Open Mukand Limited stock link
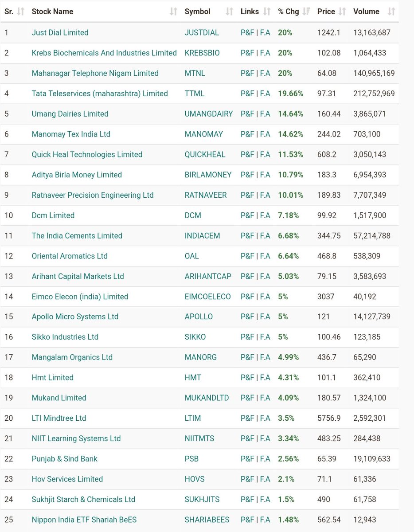Image resolution: width=414 pixels, height=532 pixels. click(59, 398)
